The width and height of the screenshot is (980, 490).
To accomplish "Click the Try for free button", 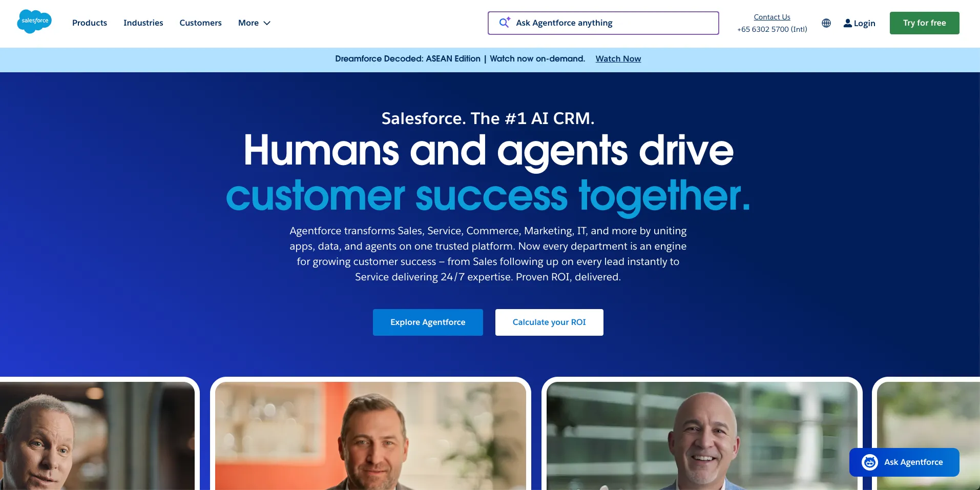I will pyautogui.click(x=925, y=23).
